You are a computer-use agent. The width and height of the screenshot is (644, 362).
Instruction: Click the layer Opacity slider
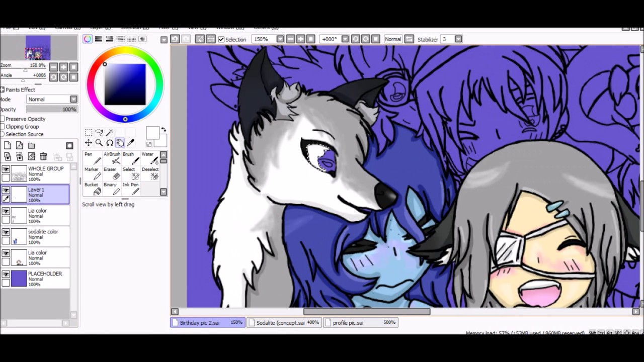[x=52, y=109]
